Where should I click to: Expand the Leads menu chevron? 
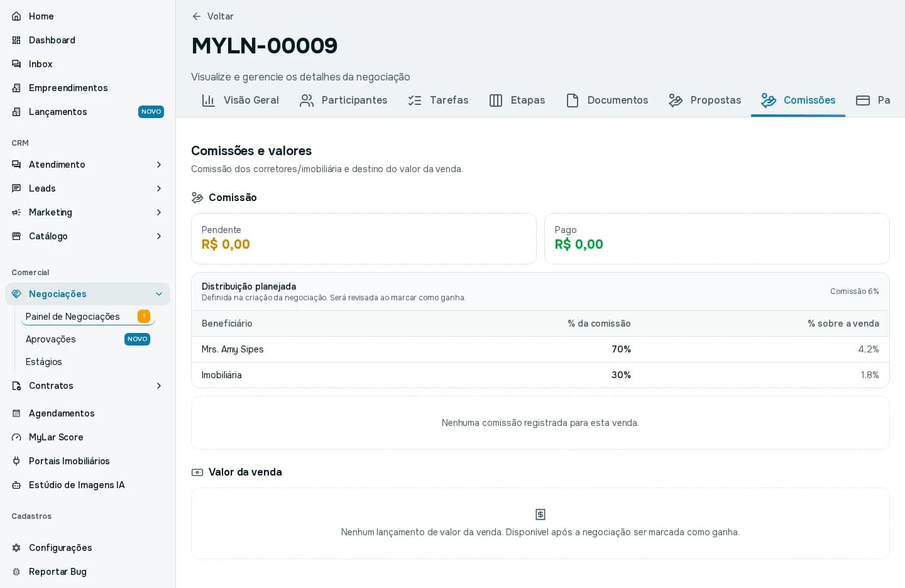(159, 188)
